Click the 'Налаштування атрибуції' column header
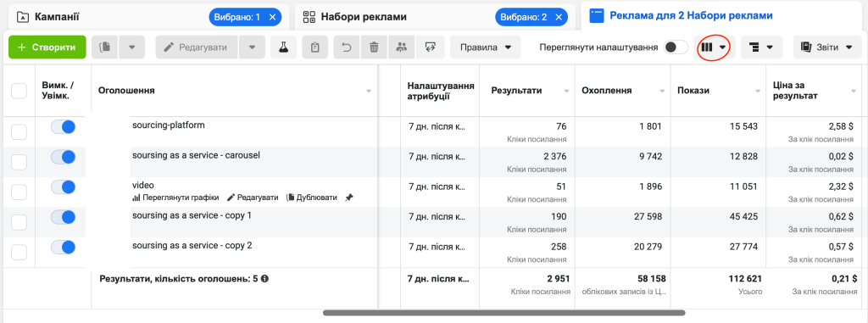This screenshot has width=868, height=323. pos(441,91)
